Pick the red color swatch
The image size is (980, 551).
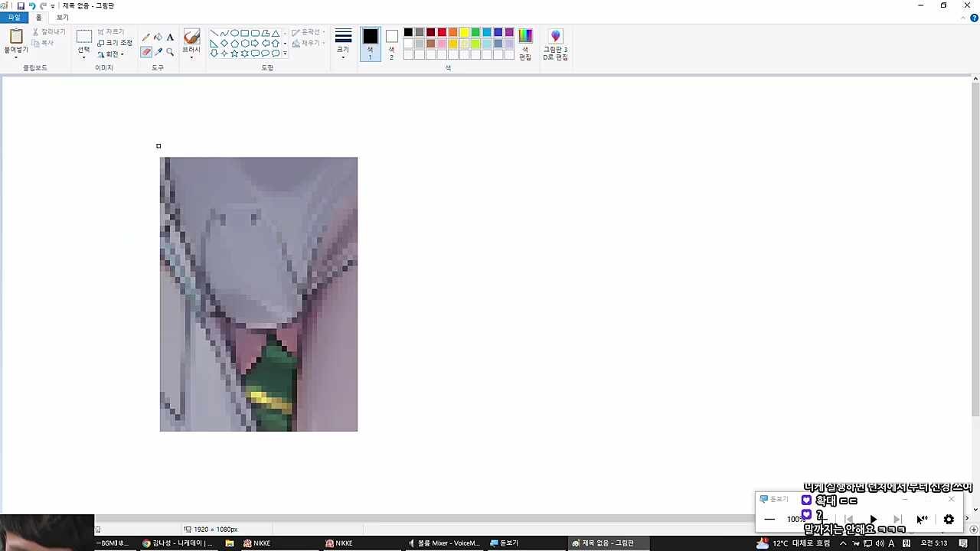[x=442, y=32]
